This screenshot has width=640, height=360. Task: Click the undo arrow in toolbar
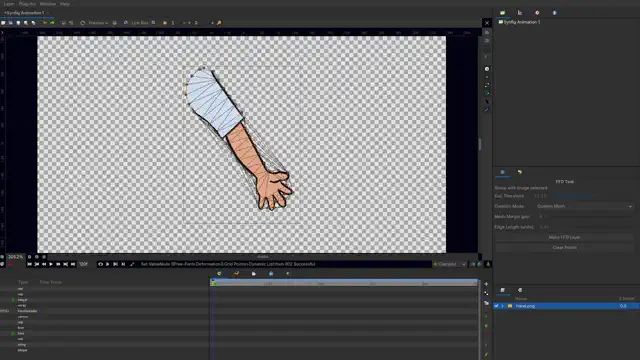point(44,23)
